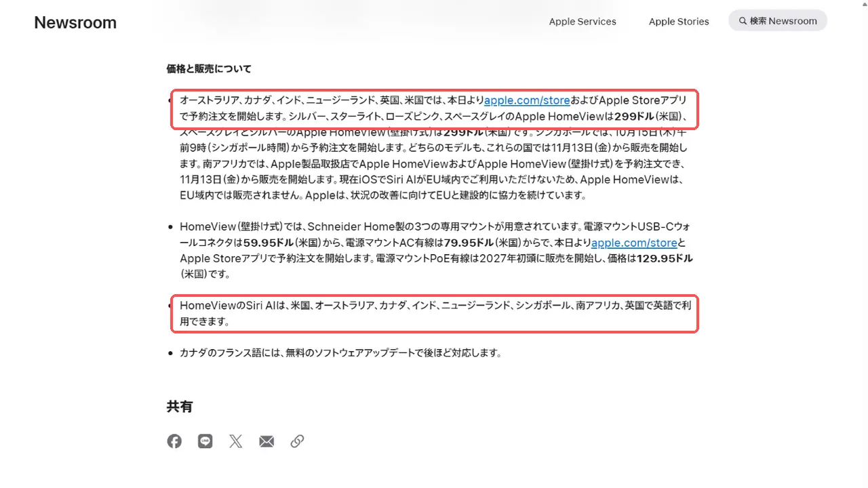868x488 pixels.
Task: Click the 共有 heading
Action: point(180,407)
